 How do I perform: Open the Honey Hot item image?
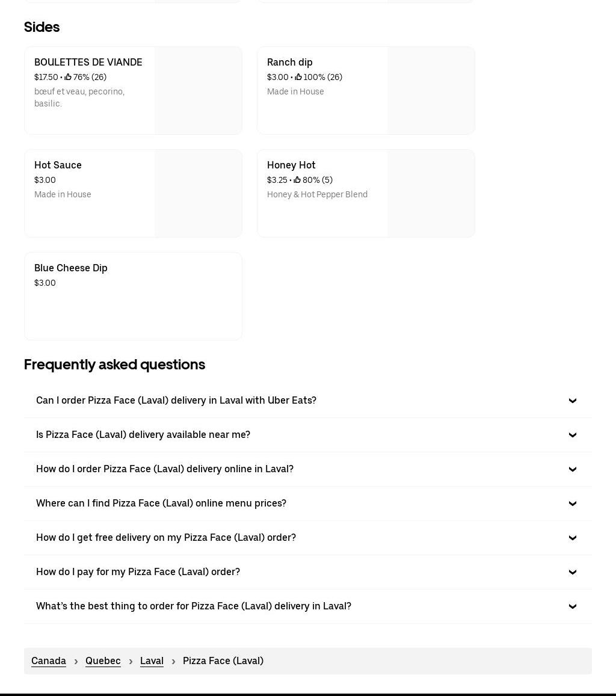tap(431, 194)
